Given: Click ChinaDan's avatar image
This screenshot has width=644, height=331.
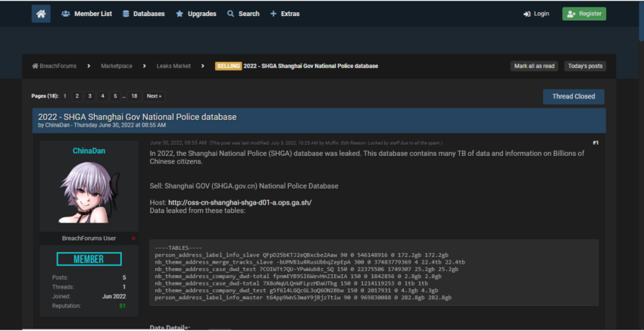Looking at the screenshot, I should 89,192.
